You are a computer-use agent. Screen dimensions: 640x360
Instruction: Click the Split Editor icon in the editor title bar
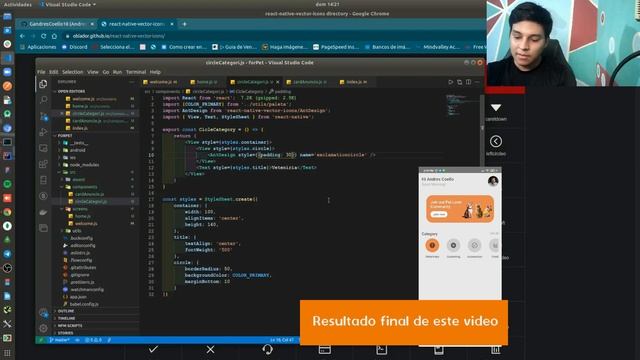(x=469, y=82)
